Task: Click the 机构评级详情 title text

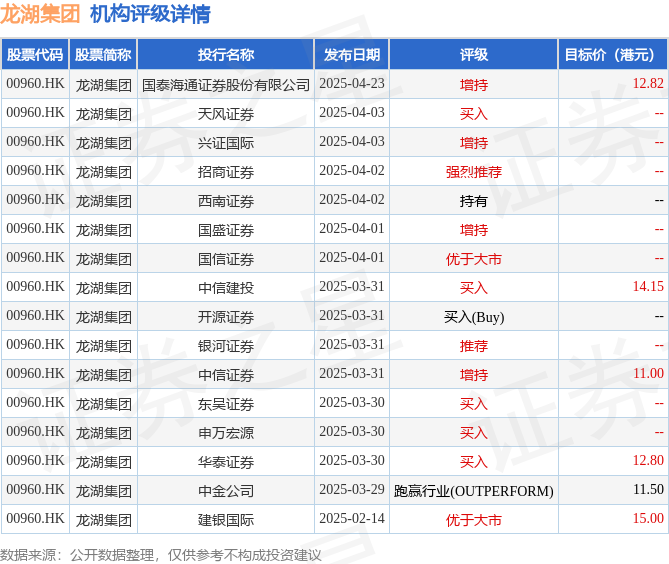Action: [150, 14]
